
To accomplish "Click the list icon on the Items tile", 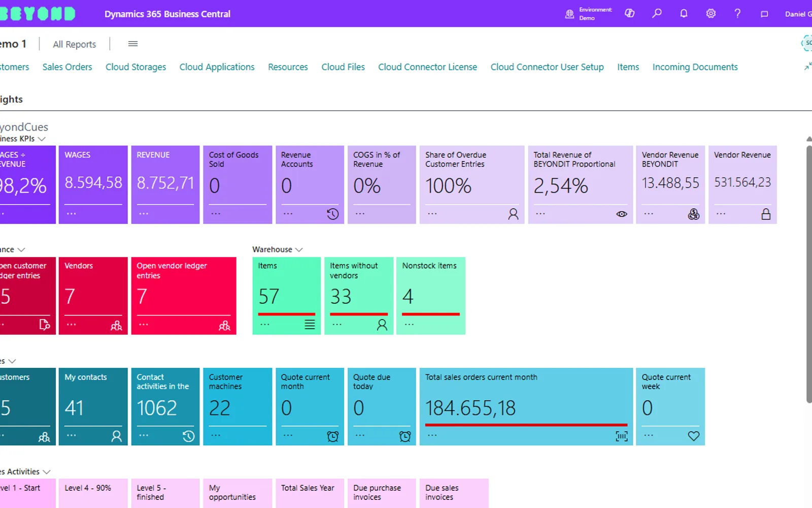I will tap(310, 325).
